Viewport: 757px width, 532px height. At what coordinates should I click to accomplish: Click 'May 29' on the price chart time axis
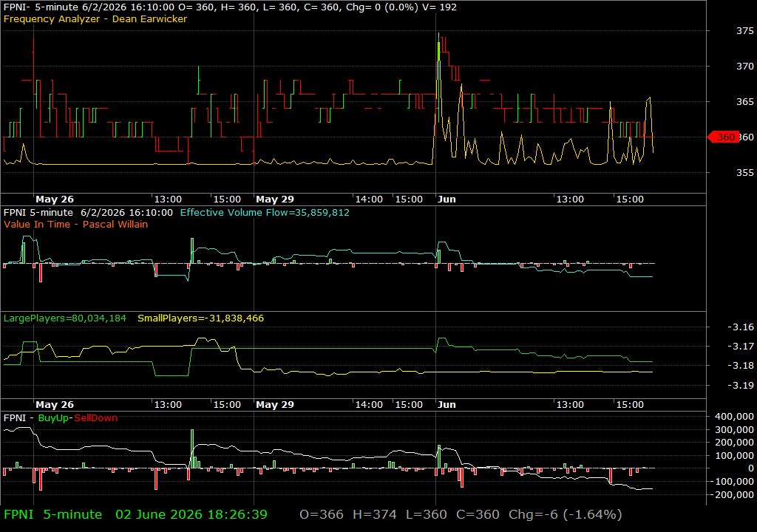coord(275,199)
